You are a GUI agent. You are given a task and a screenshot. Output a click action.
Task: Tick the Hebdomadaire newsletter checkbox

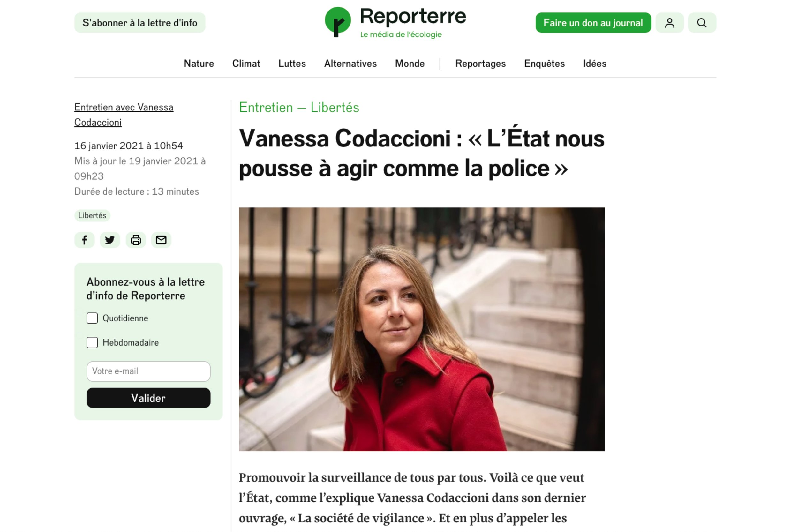click(92, 343)
